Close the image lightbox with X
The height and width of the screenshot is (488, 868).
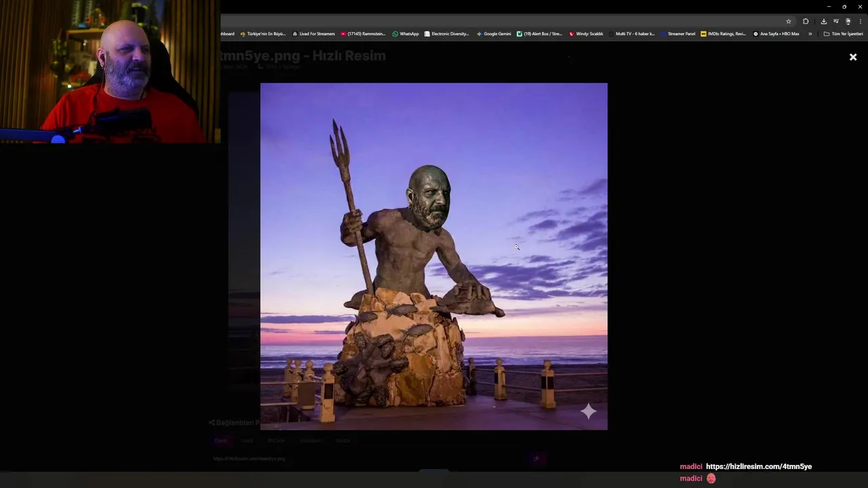853,58
